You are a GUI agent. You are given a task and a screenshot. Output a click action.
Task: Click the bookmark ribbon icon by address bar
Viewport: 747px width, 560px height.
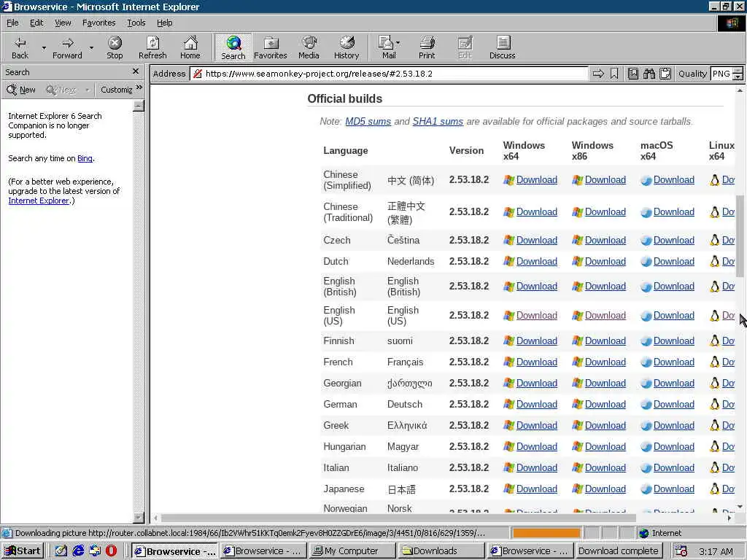pyautogui.click(x=614, y=74)
